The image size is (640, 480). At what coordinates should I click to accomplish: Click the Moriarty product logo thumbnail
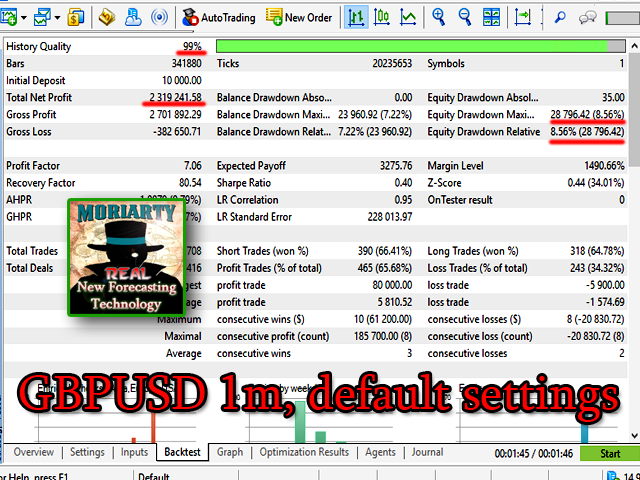[x=125, y=258]
